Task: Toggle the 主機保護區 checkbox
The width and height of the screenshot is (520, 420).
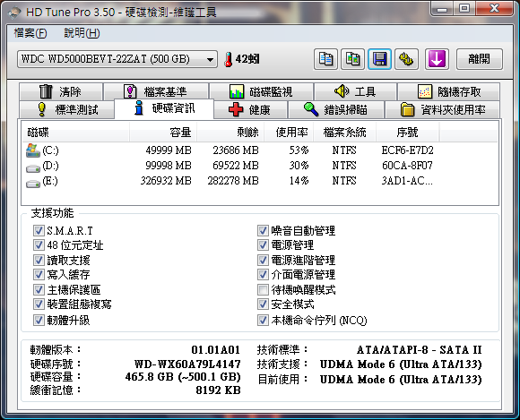Action: click(39, 289)
